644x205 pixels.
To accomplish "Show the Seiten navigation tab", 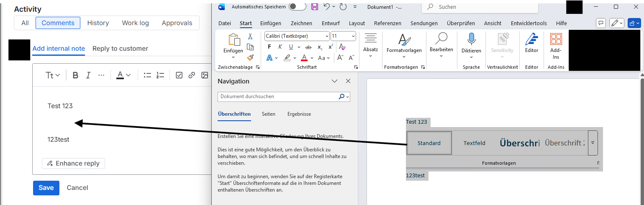I will pos(269,114).
